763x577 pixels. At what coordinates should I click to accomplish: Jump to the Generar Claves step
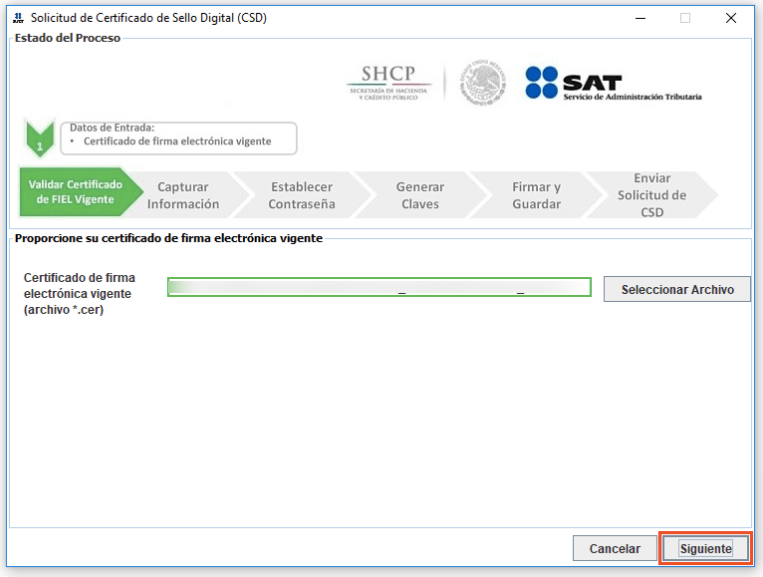tap(420, 195)
